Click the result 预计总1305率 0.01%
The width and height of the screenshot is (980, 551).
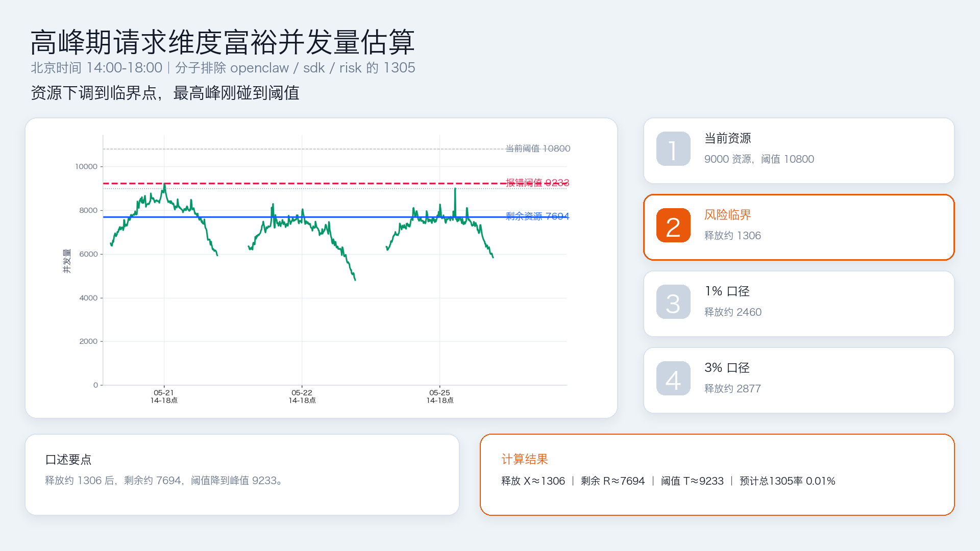pyautogui.click(x=788, y=481)
